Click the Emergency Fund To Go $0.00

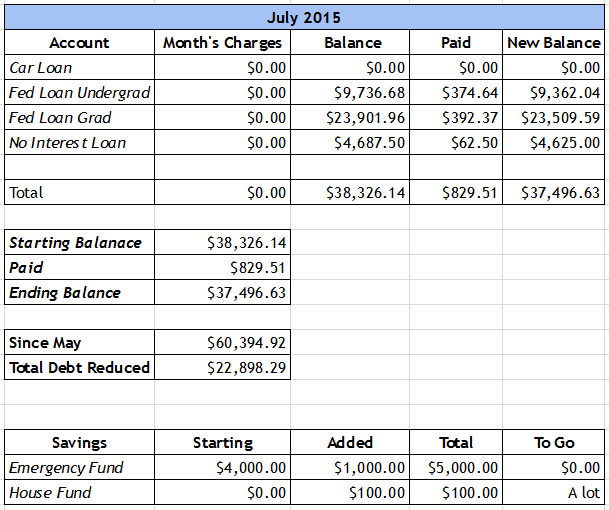pos(553,467)
